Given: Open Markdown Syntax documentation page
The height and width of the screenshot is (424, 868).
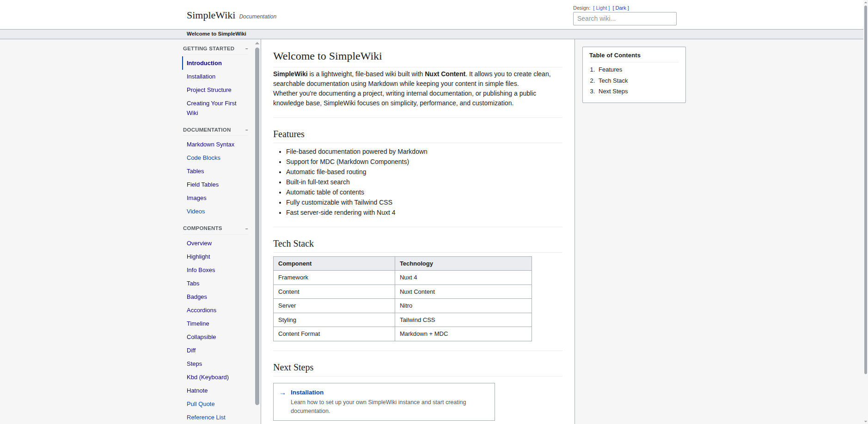Looking at the screenshot, I should [210, 145].
